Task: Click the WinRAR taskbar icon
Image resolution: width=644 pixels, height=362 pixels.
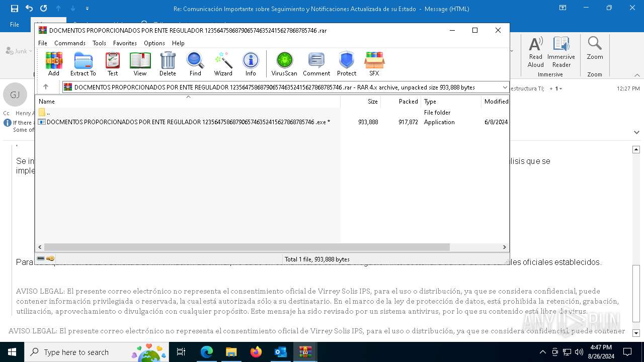Action: [x=305, y=352]
